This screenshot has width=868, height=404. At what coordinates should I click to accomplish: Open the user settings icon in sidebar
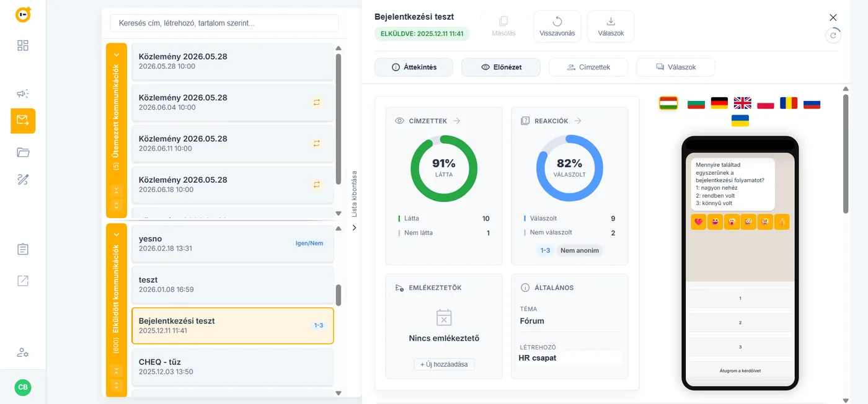pyautogui.click(x=23, y=353)
